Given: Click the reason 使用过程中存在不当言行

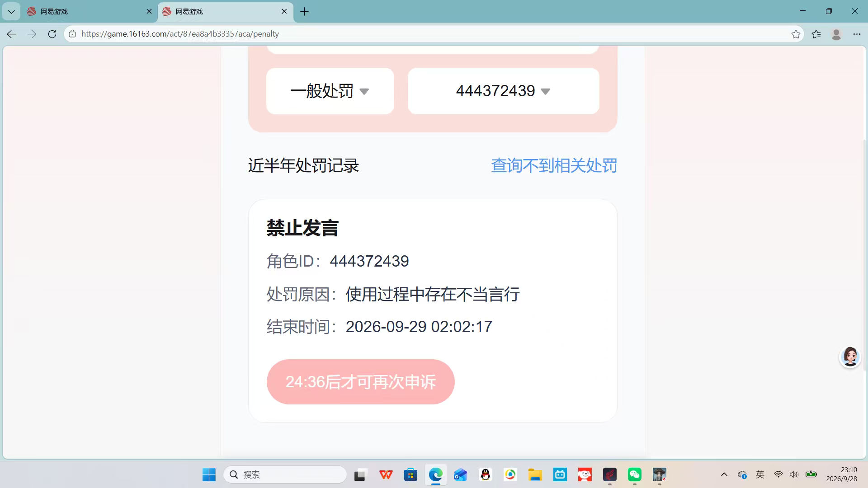Looking at the screenshot, I should pos(433,294).
